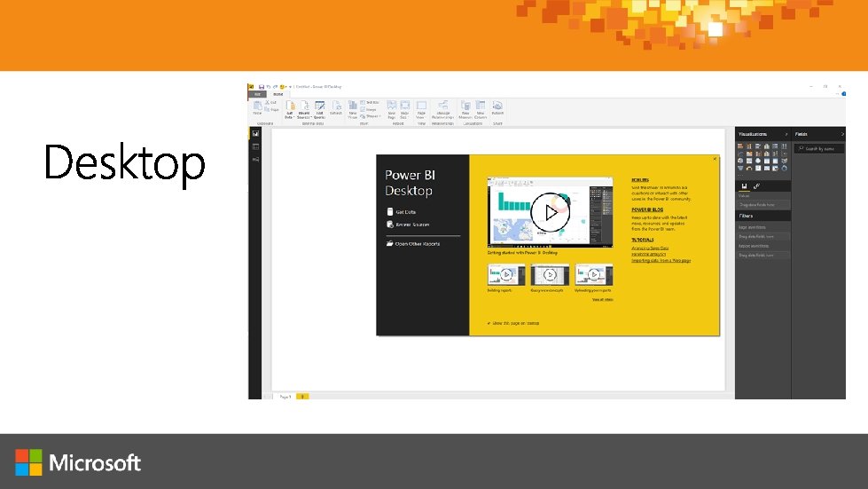Click the View all videos link

(x=602, y=300)
